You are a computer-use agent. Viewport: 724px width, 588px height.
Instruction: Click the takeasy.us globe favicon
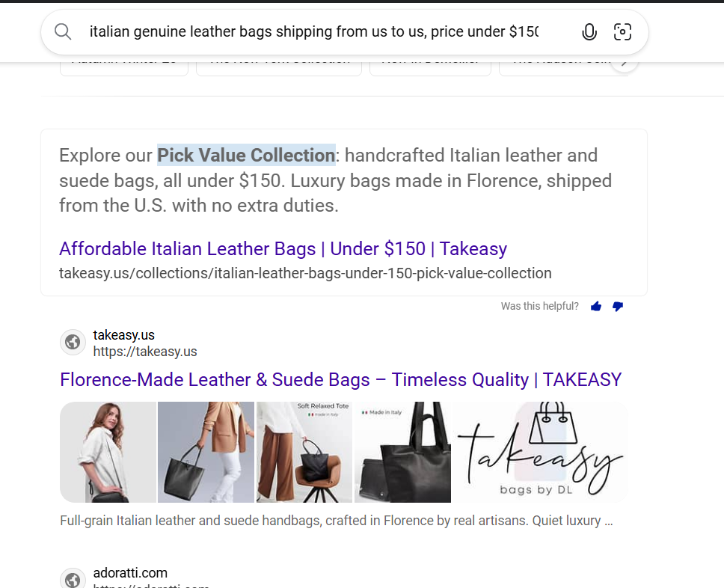point(73,343)
